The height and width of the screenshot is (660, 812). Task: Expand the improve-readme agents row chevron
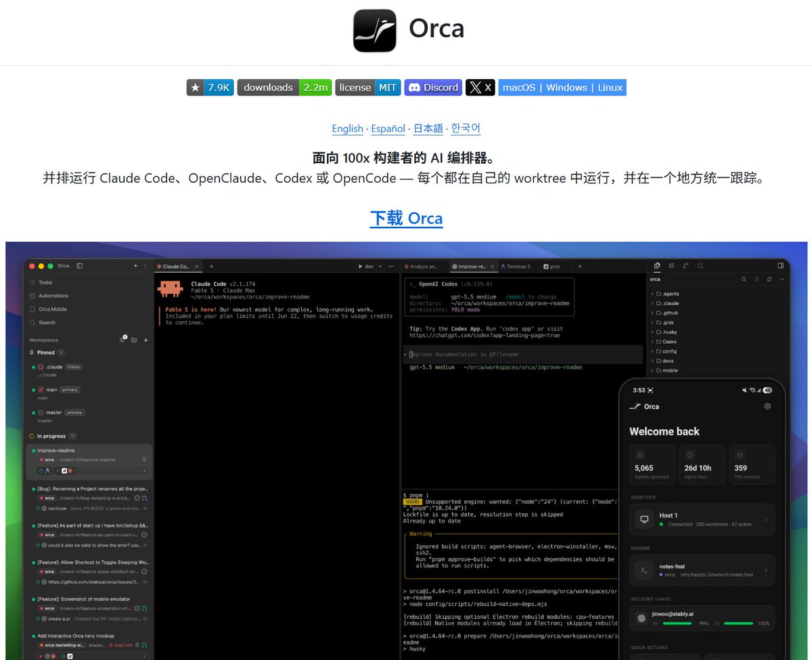[x=144, y=470]
